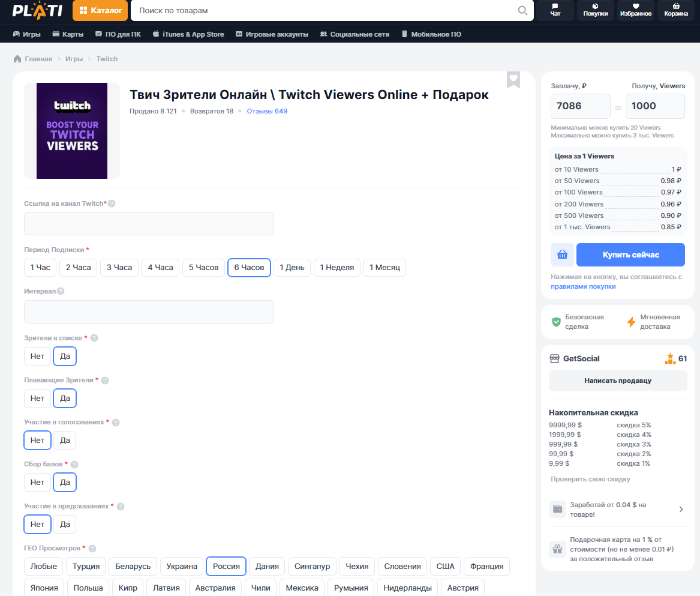This screenshot has width=700, height=596.
Task: Click the search magnifier icon
Action: (522, 10)
